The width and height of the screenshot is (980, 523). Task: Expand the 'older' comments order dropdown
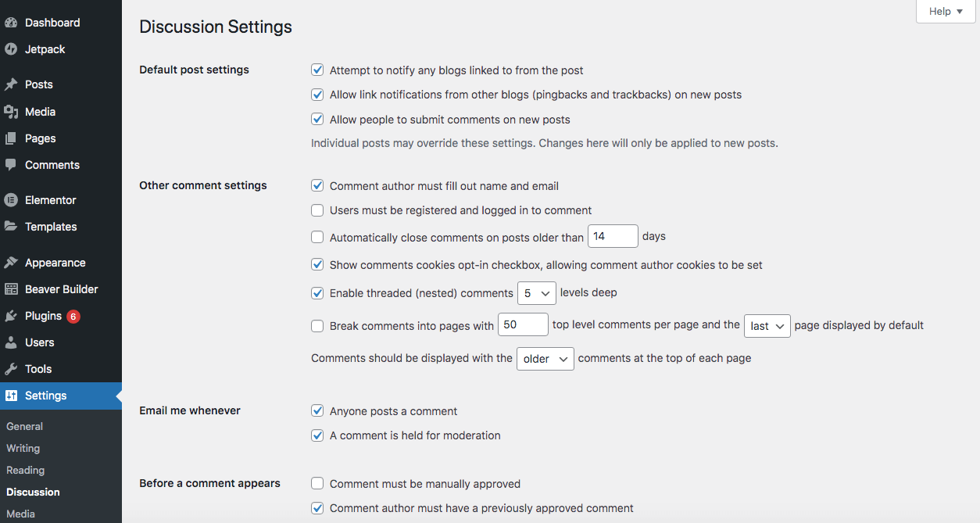pyautogui.click(x=545, y=359)
